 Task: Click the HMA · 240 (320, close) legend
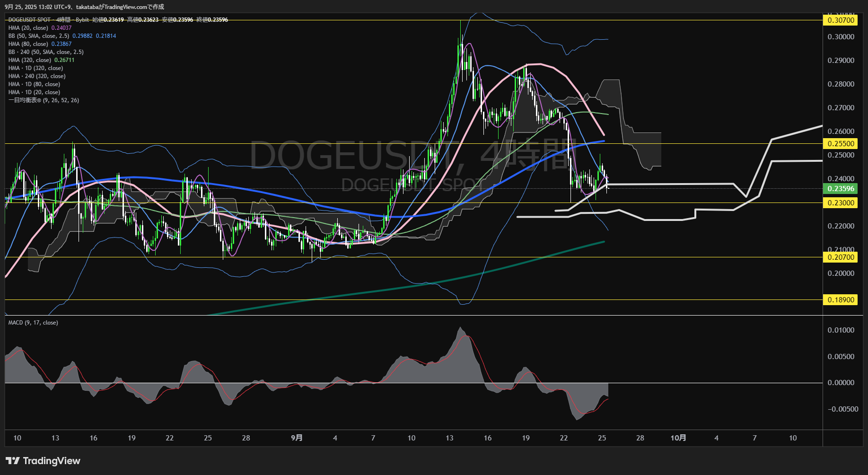[37, 76]
